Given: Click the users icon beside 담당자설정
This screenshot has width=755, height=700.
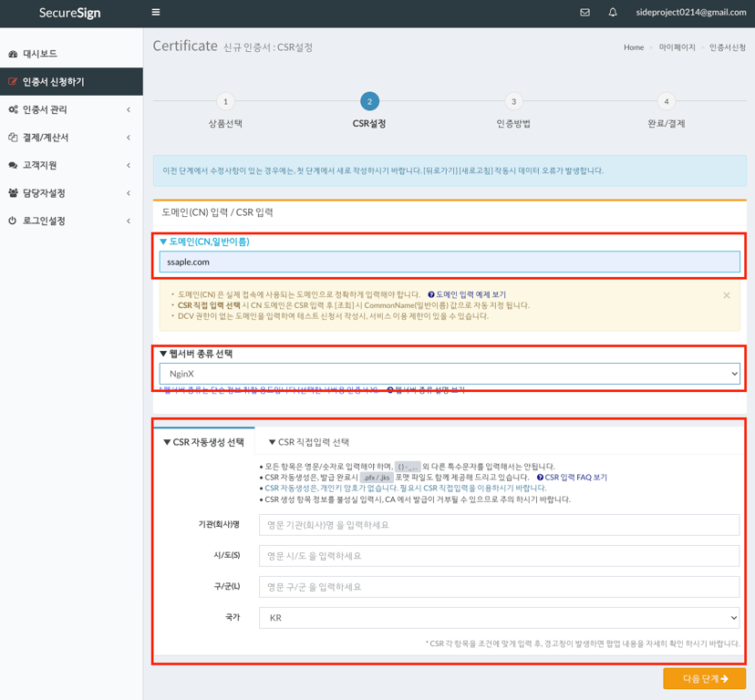Looking at the screenshot, I should (x=13, y=193).
